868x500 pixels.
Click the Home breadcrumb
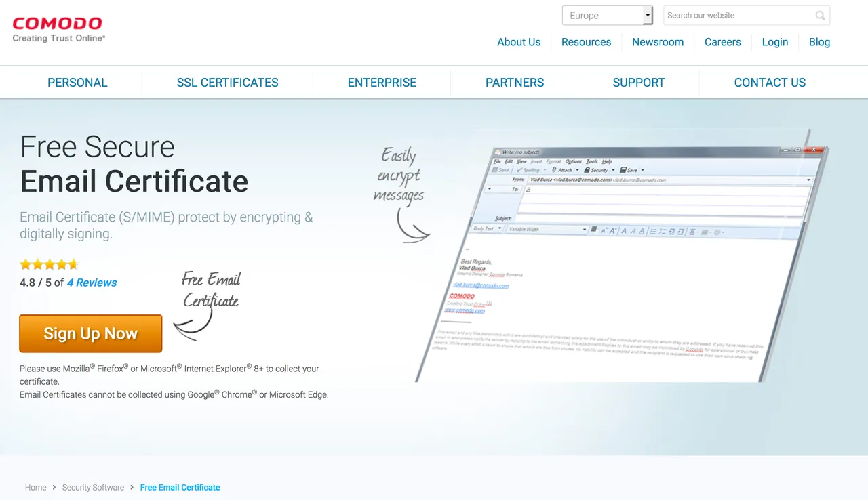[x=36, y=487]
